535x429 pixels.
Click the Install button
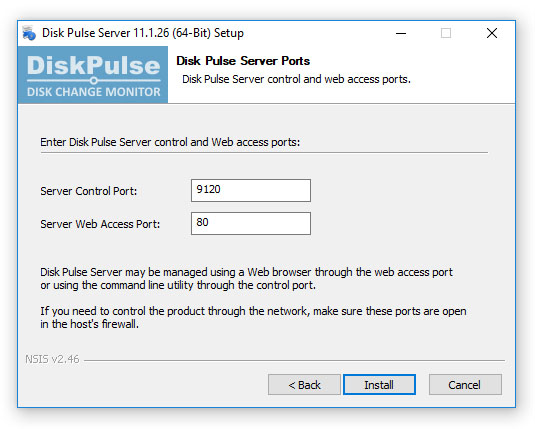379,385
